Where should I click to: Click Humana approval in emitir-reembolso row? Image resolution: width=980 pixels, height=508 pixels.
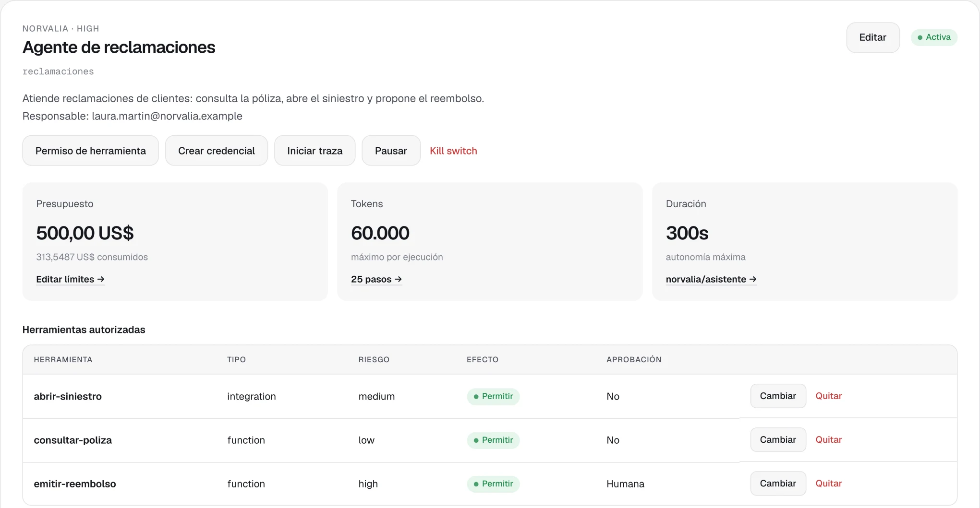625,484
